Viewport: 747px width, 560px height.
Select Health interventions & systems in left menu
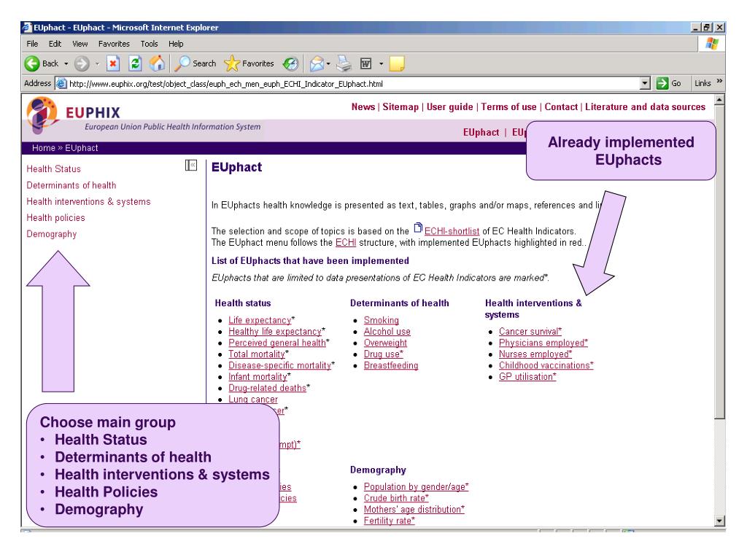tap(88, 201)
